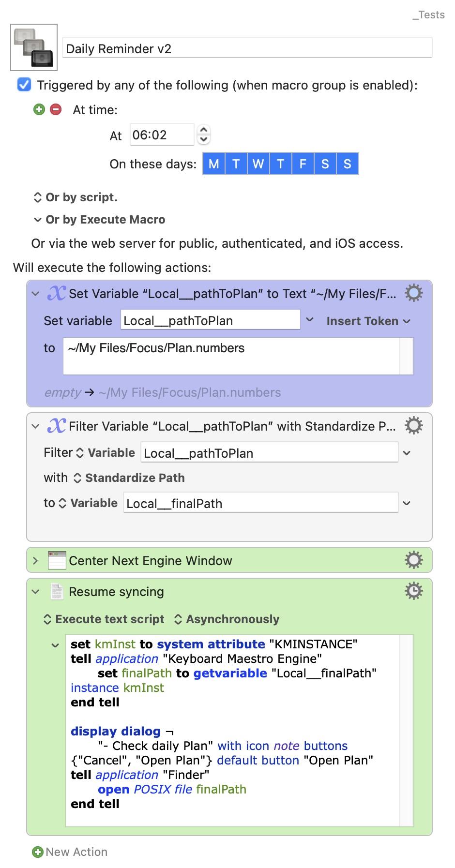Toggle the macro triggers enabled checkbox

click(x=24, y=85)
